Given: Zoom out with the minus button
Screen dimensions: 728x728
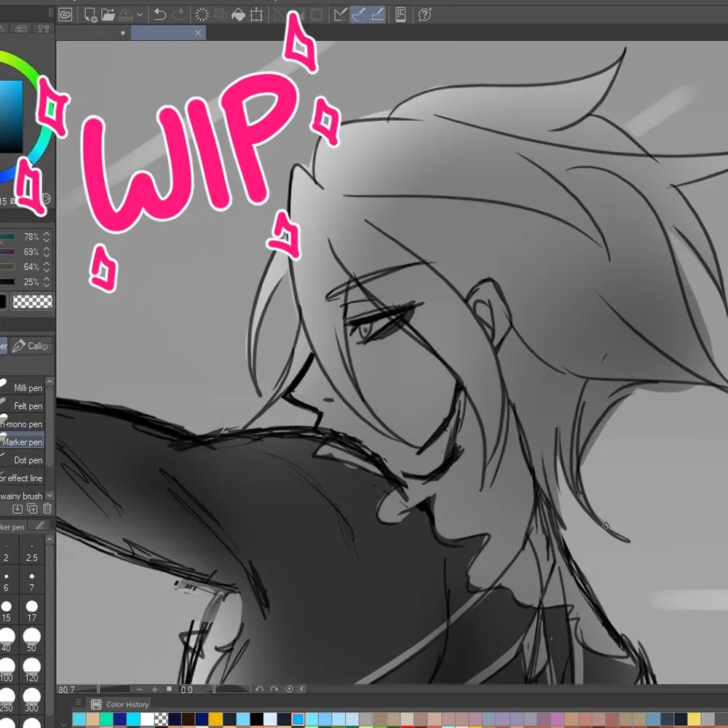Looking at the screenshot, I should tap(139, 689).
